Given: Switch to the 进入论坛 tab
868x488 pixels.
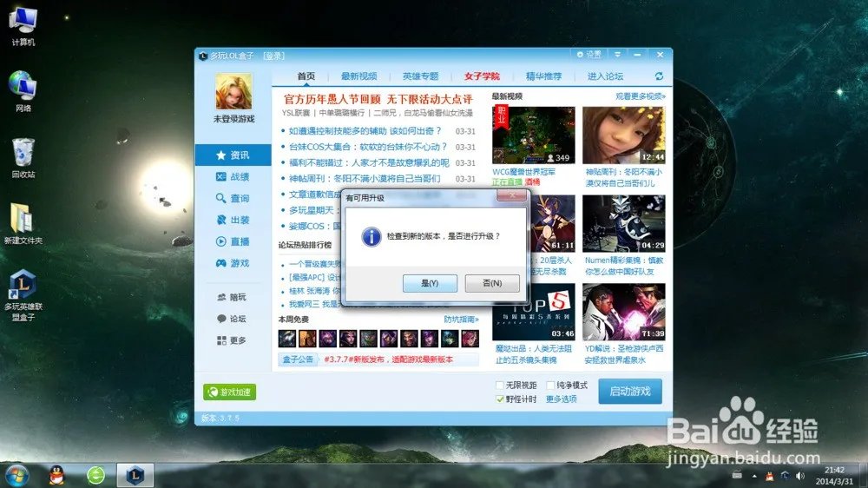Looking at the screenshot, I should (605, 76).
